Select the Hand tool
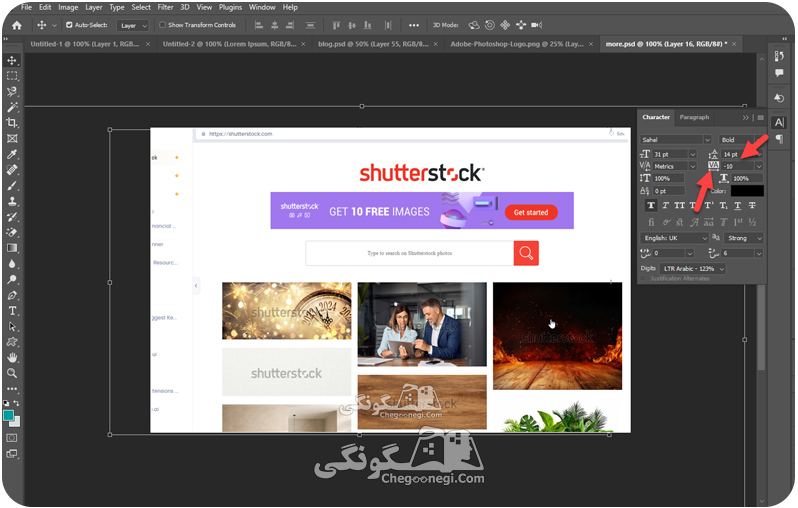The image size is (798, 508). (12, 357)
